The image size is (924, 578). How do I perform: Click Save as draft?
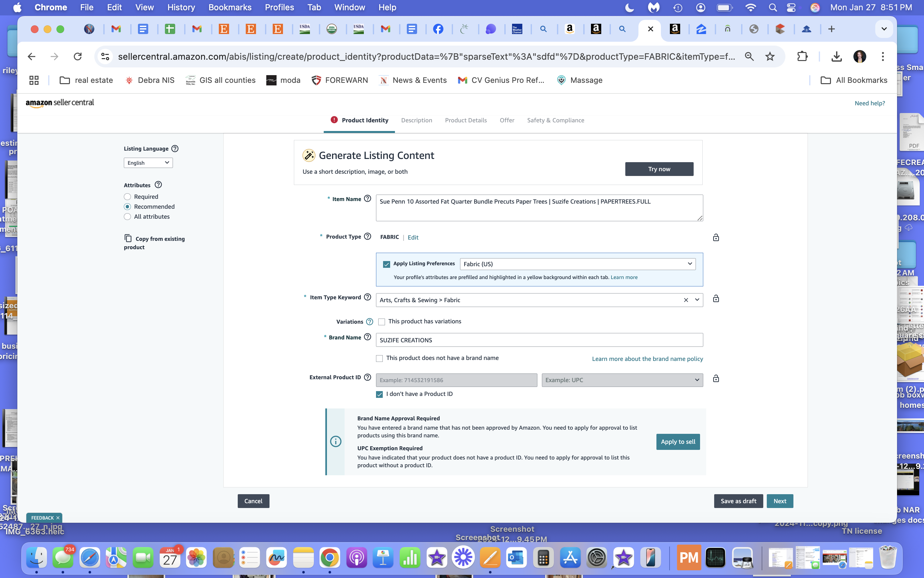pyautogui.click(x=738, y=501)
